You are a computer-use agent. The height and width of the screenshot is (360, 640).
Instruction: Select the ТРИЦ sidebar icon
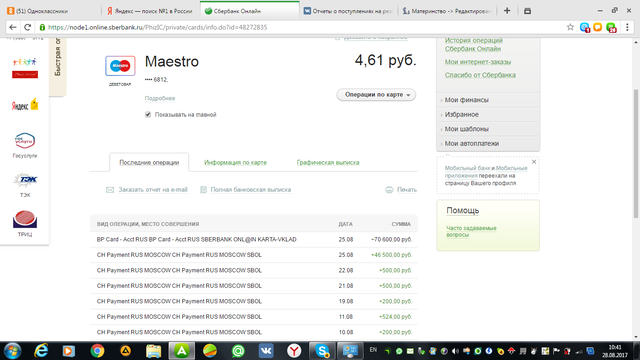pos(25,219)
